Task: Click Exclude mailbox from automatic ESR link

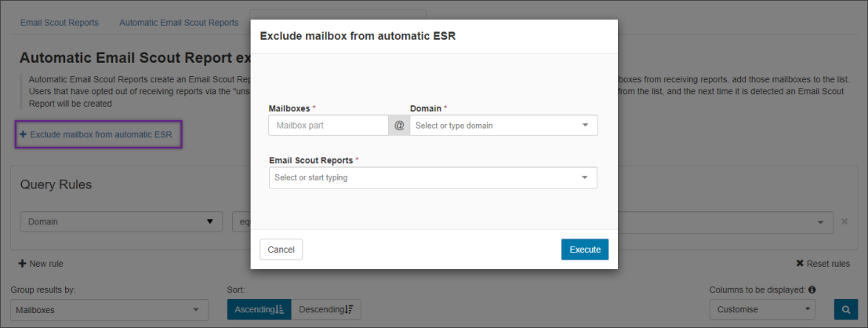Action: pos(100,135)
